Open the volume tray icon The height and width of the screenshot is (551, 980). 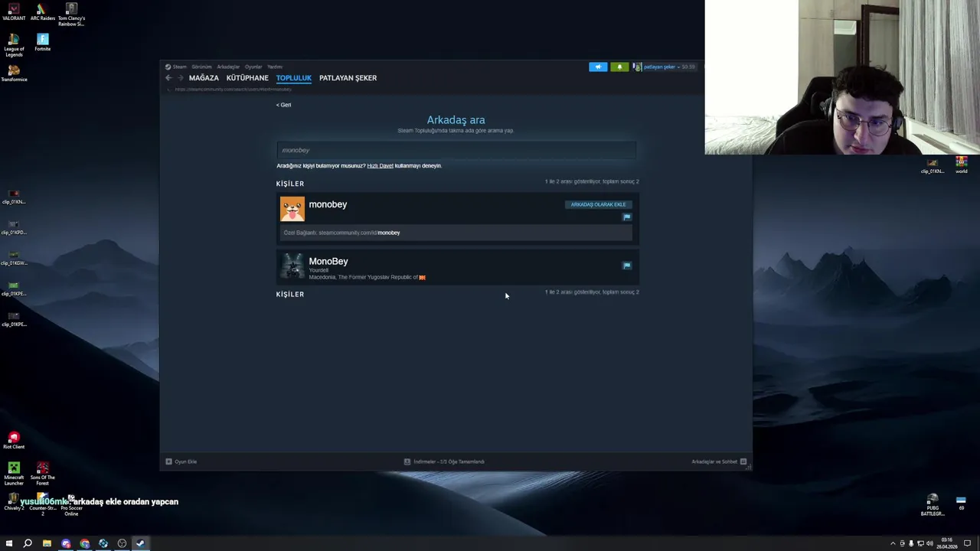point(929,543)
